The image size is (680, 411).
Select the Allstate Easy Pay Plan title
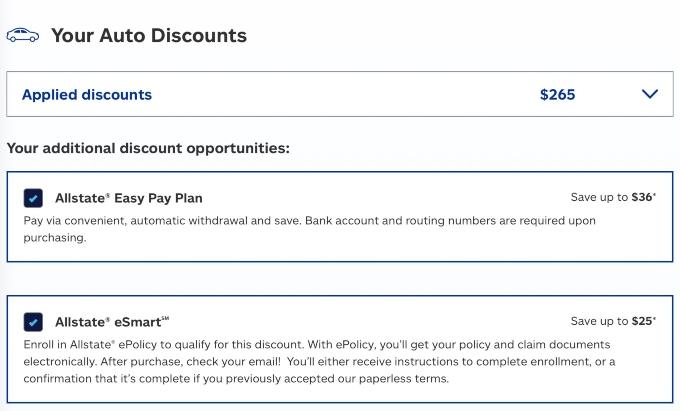pos(128,198)
